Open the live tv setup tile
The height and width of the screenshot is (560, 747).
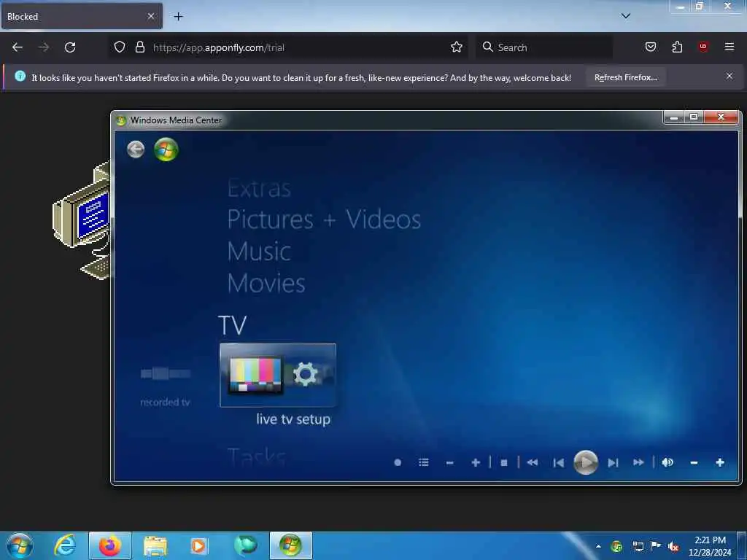tap(278, 376)
